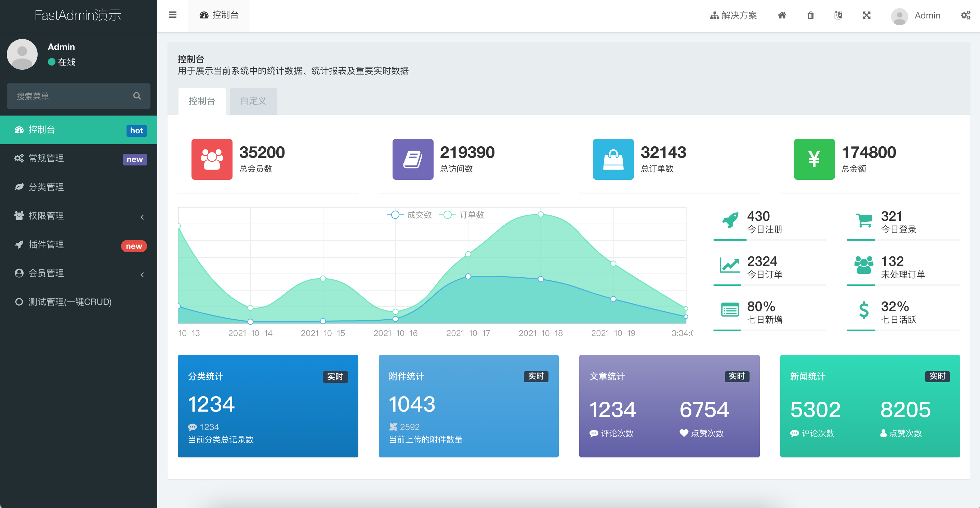Click the green yen total amount icon

coord(814,159)
